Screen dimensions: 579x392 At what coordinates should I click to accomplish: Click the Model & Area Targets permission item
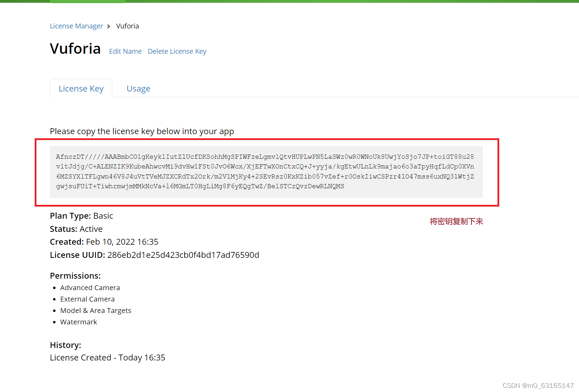click(96, 311)
